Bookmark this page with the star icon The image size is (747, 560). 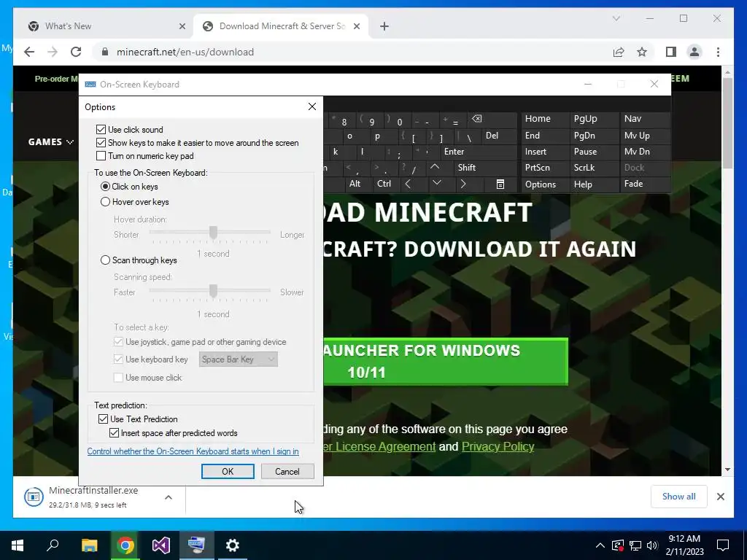pos(642,52)
